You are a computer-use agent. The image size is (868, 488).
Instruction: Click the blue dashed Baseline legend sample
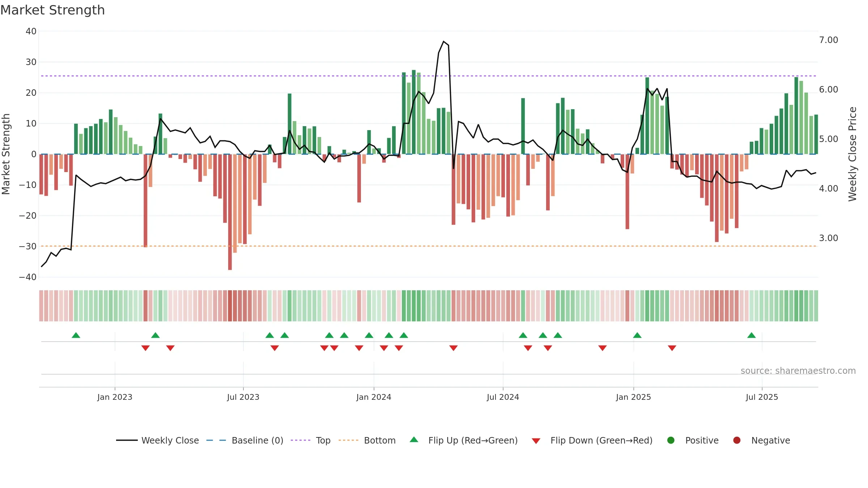(x=216, y=440)
